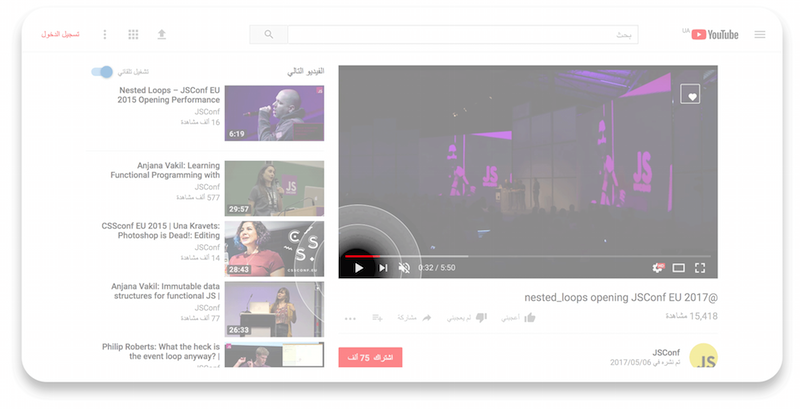Skip to the next video
This screenshot has height=409, width=800.
(383, 268)
